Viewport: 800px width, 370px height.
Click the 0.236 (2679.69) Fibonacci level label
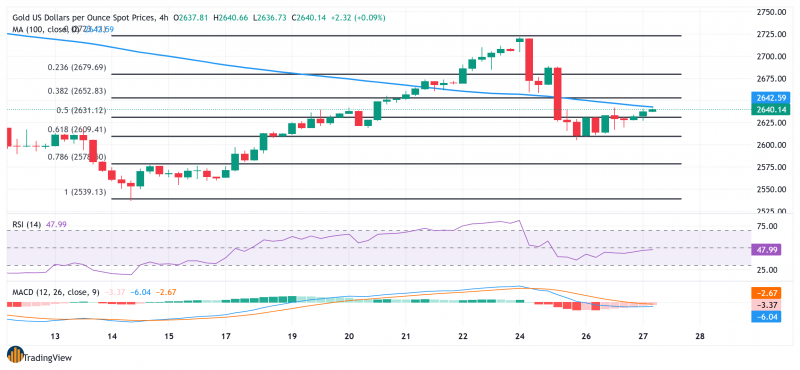[77, 67]
